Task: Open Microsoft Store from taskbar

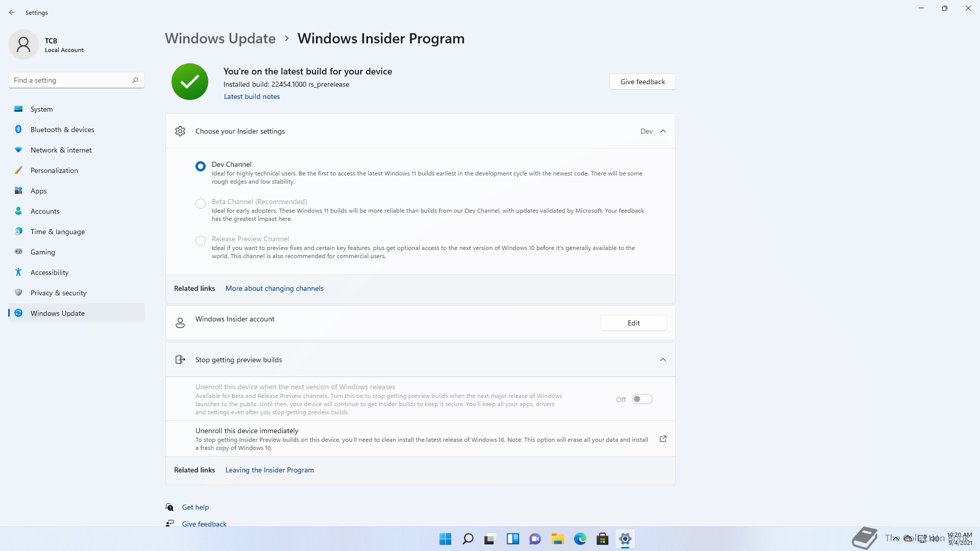Action: click(602, 539)
